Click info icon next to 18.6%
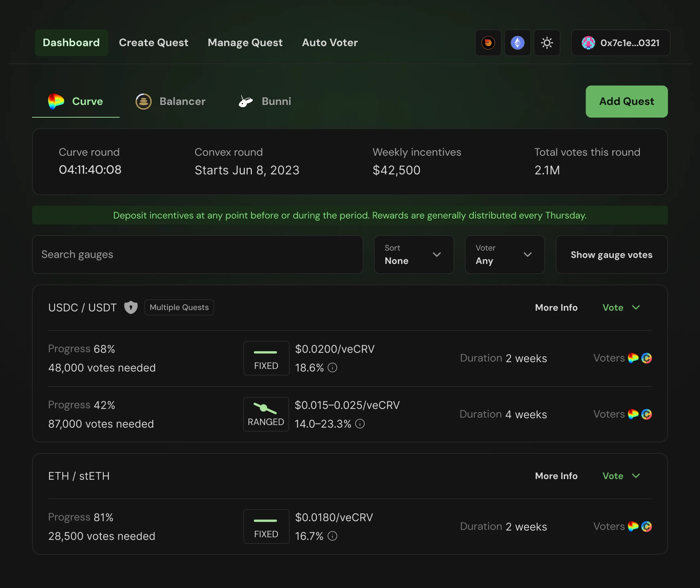 click(x=332, y=367)
